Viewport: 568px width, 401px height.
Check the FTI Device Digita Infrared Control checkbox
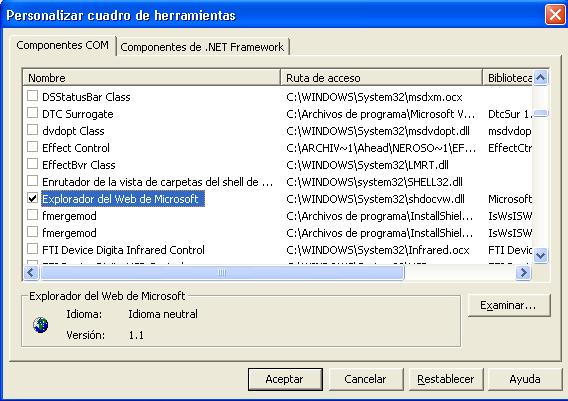tap(33, 249)
